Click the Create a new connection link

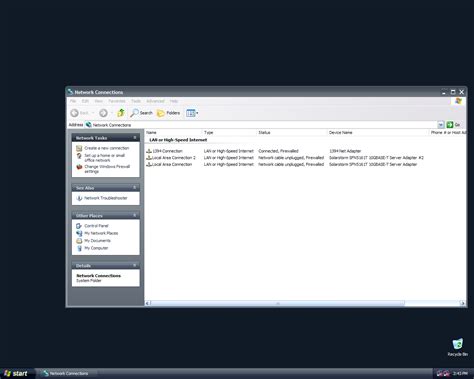coord(107,148)
